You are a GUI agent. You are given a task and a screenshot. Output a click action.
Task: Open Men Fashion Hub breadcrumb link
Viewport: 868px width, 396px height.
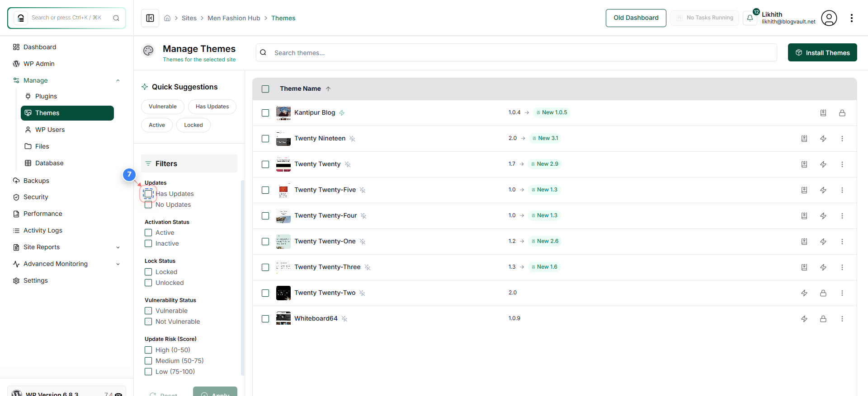[x=234, y=18]
